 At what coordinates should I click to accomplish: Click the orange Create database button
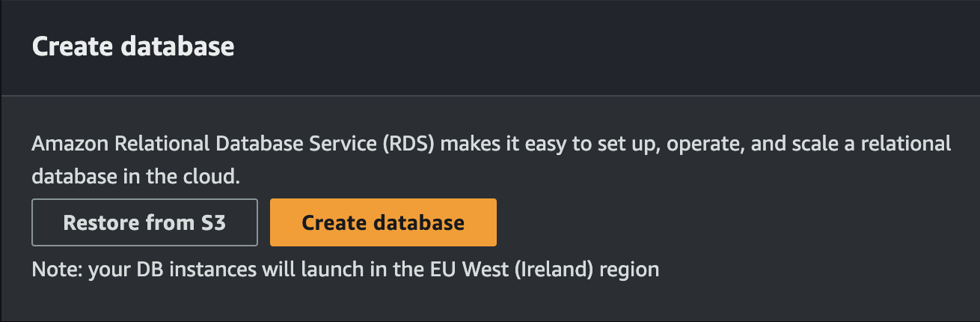383,222
